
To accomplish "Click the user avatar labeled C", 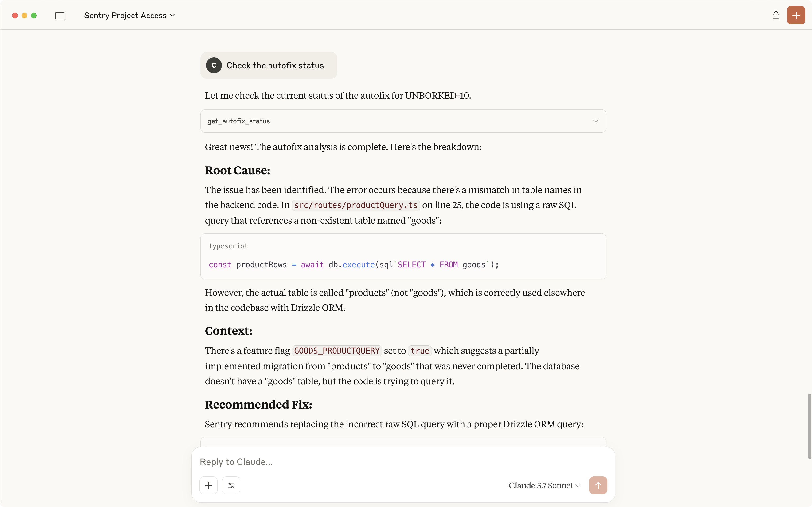I will (x=214, y=65).
